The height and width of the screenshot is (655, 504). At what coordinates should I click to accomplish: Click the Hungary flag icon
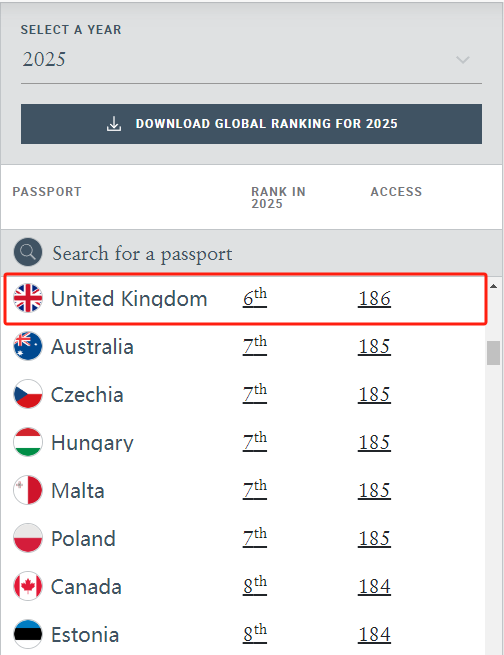click(x=28, y=442)
